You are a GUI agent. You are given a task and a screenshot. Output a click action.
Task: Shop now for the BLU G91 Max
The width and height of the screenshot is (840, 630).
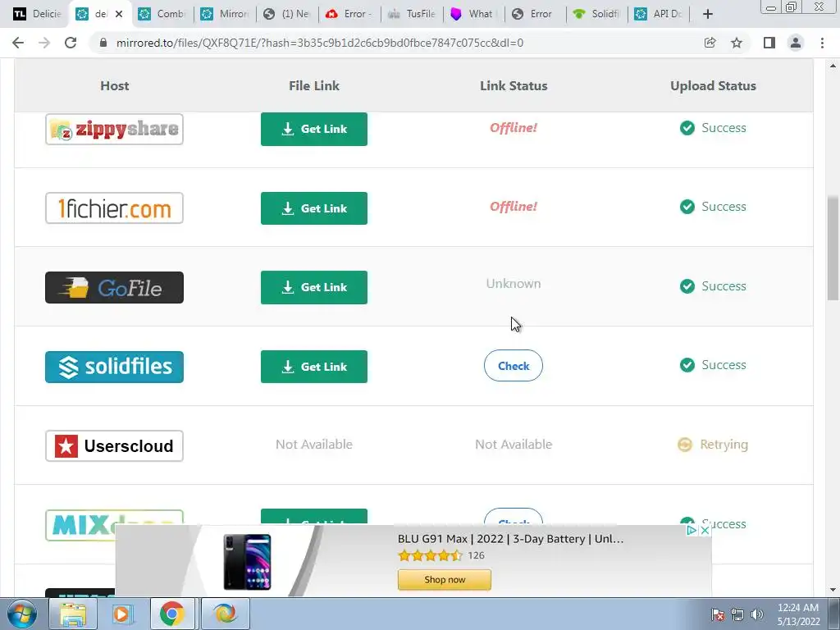(444, 580)
